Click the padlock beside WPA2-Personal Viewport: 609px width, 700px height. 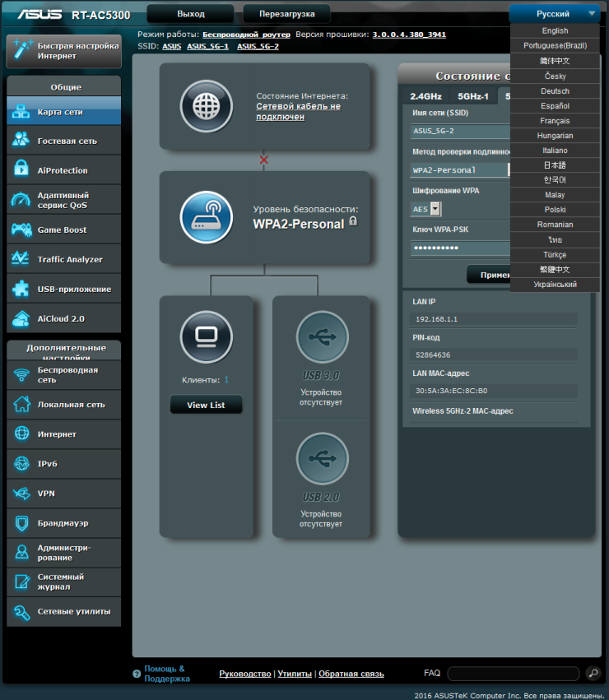(353, 221)
